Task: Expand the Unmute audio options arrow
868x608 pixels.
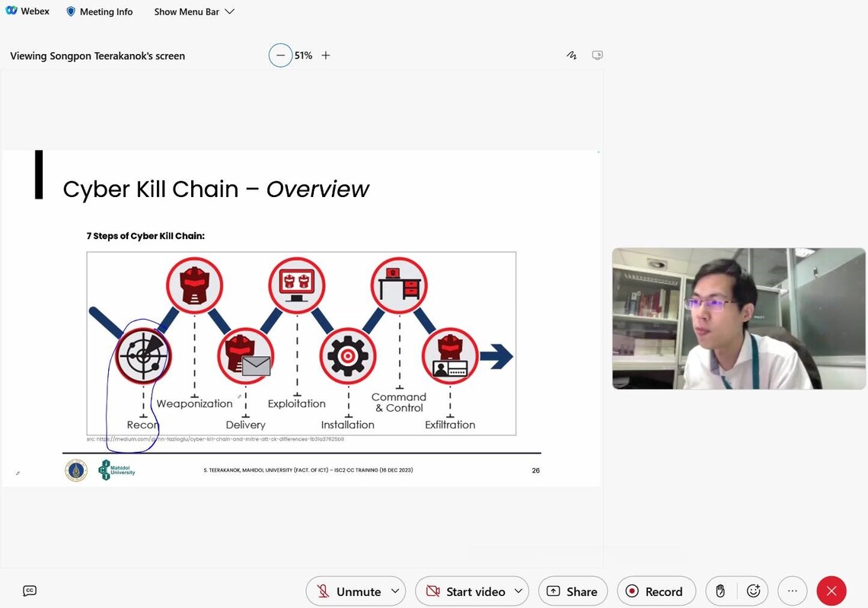Action: [395, 591]
